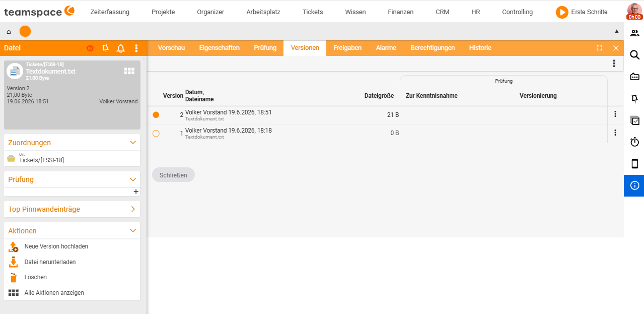Open the Prüfung tab
The width and height of the screenshot is (644, 314).
[x=265, y=48]
